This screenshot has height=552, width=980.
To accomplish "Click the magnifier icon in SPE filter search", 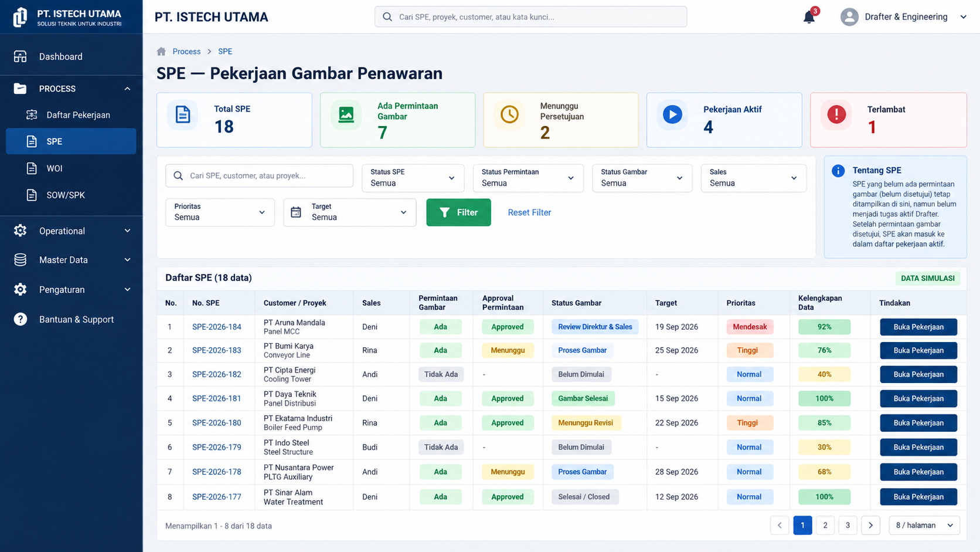I will tap(178, 175).
